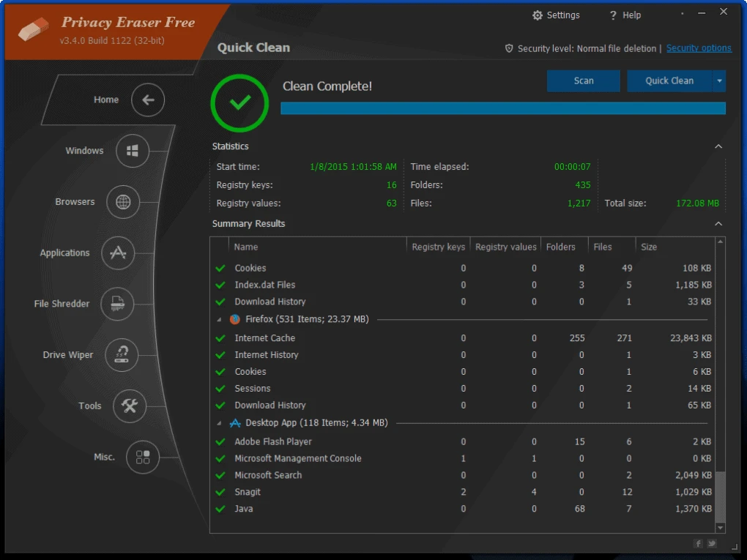Select Misc. label in the sidebar
The height and width of the screenshot is (560, 747).
tap(104, 457)
